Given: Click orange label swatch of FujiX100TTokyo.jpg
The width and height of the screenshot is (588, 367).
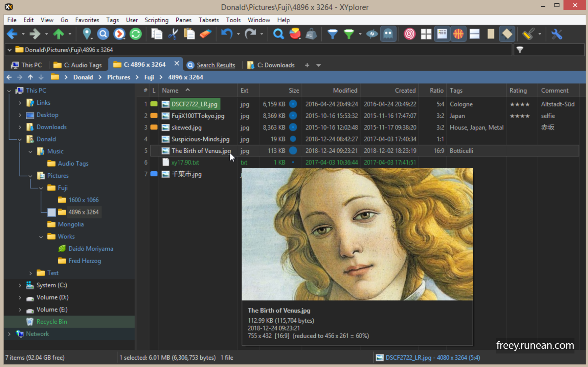Looking at the screenshot, I should click(x=154, y=116).
